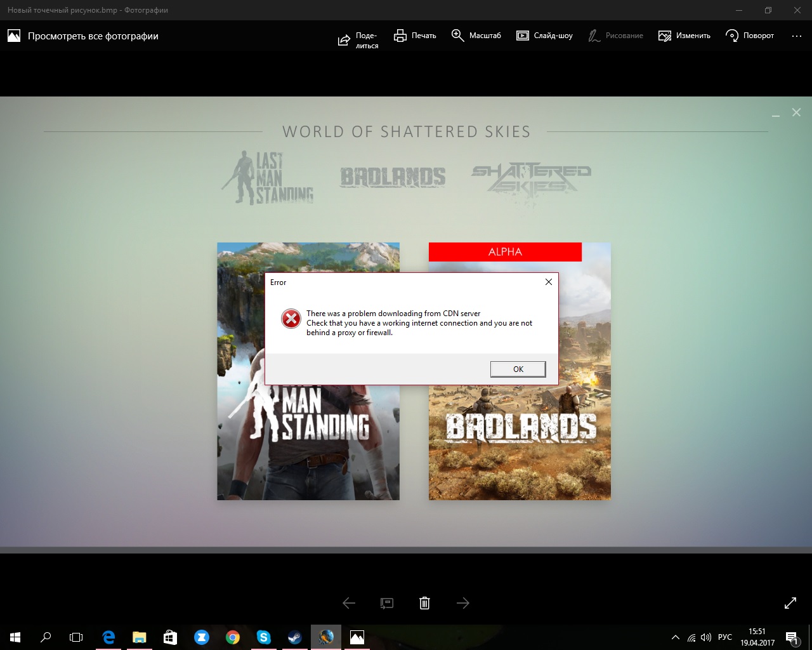Click the Photos app taskbar icon
This screenshot has width=812, height=650.
(357, 637)
